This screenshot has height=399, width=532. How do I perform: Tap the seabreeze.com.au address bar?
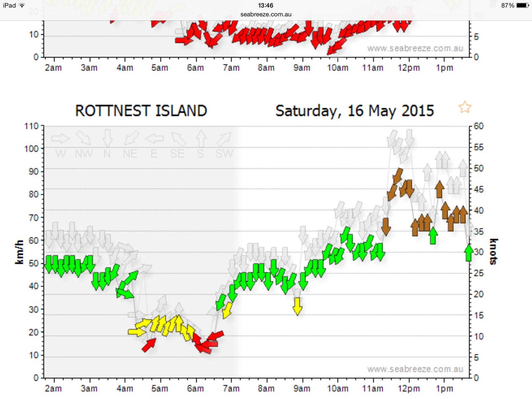266,15
